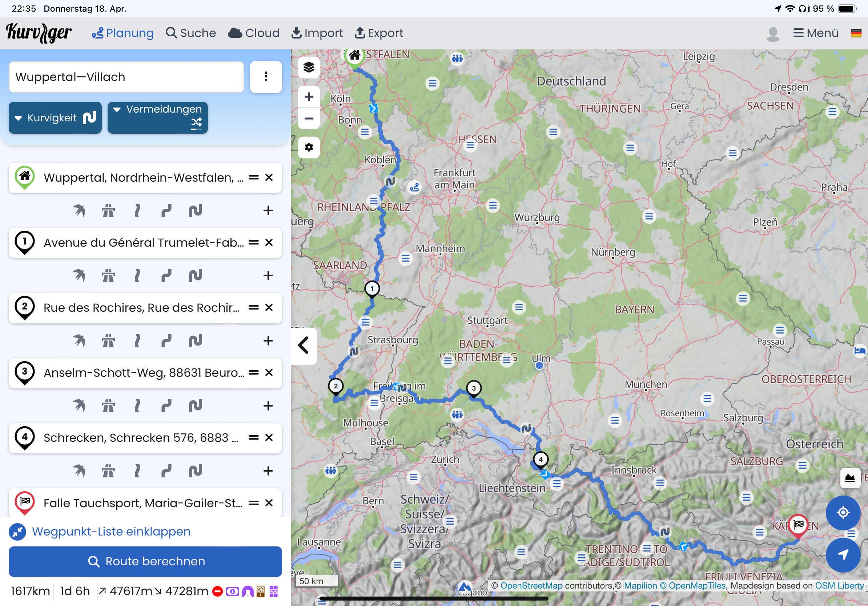Screen dimensions: 868x606
Task: Zoom out of the map
Action: click(309, 119)
